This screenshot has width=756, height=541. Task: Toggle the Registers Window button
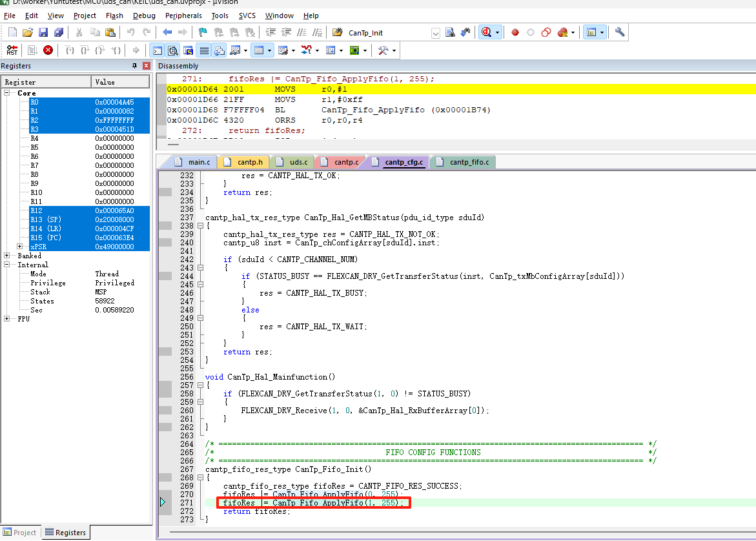tap(204, 50)
